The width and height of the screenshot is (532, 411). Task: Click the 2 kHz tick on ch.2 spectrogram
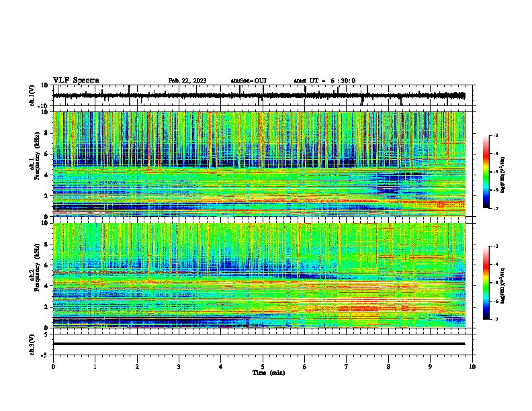[46, 307]
